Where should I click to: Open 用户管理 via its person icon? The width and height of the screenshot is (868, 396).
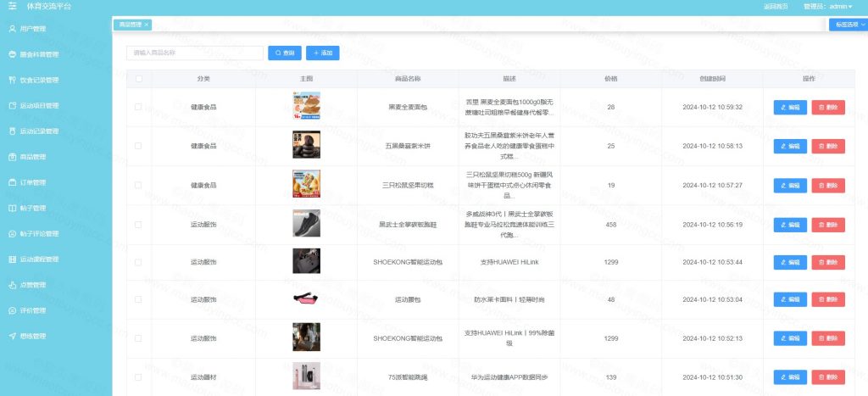13,29
